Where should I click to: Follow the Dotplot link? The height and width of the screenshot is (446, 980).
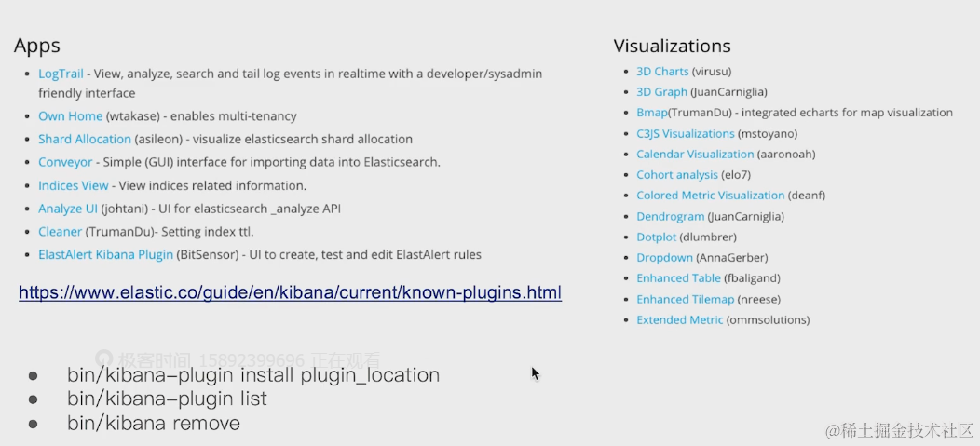click(x=656, y=237)
